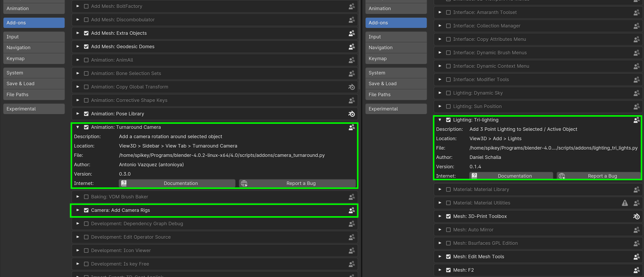
Task: Expand Add Mesh: Discombobulator details
Action: 77,20
